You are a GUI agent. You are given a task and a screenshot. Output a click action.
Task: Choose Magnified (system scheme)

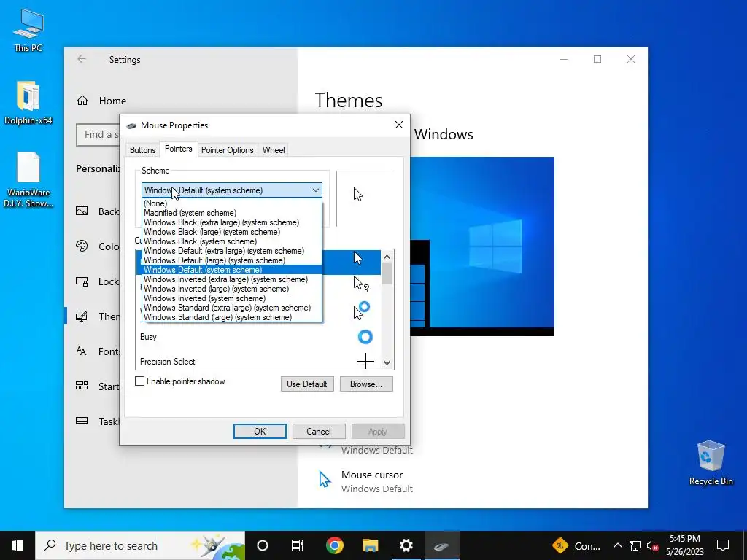(x=232, y=213)
